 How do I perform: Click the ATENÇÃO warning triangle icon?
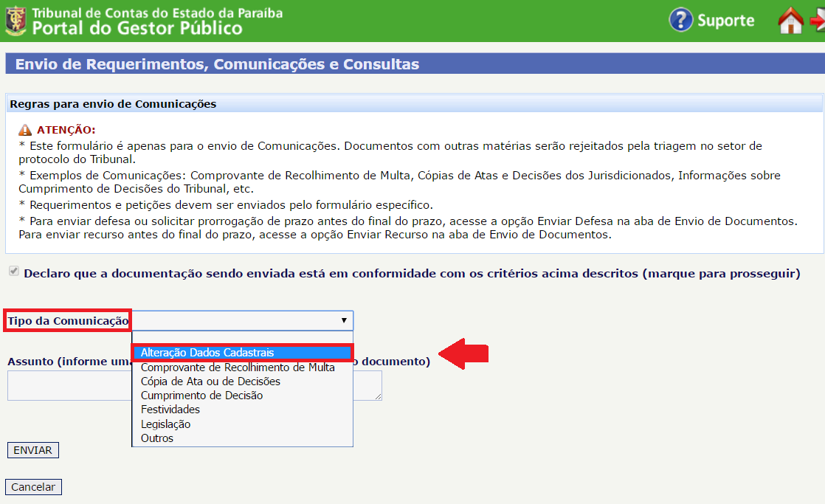pos(26,130)
